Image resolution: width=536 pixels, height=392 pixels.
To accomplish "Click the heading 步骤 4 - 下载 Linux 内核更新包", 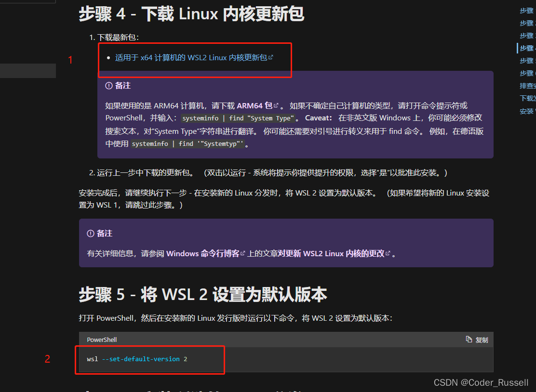I will [191, 14].
